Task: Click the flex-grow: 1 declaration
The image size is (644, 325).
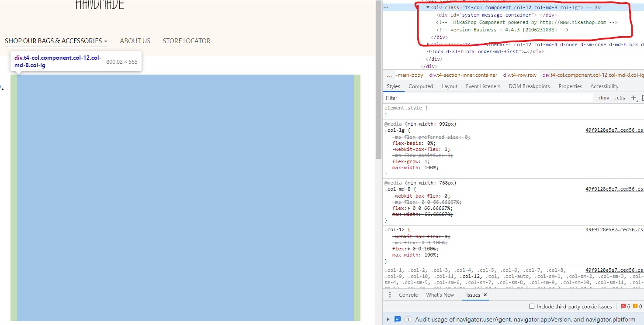Action: pos(411,161)
